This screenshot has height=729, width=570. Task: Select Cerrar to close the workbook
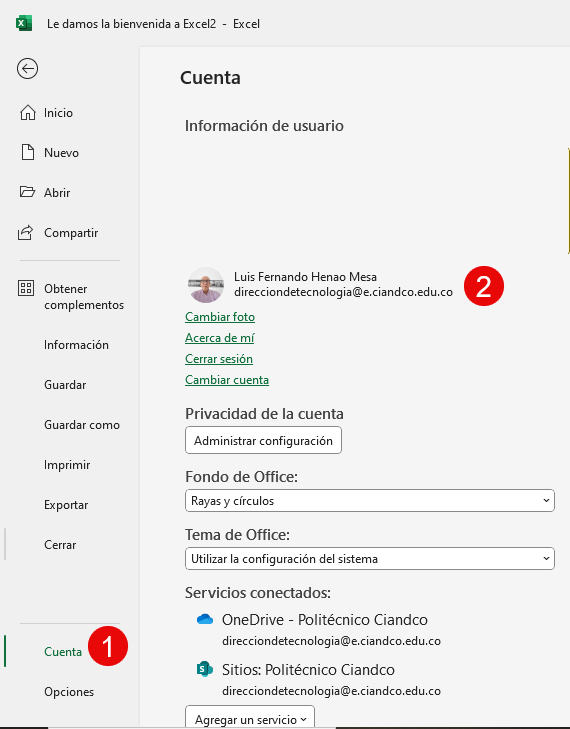(60, 544)
